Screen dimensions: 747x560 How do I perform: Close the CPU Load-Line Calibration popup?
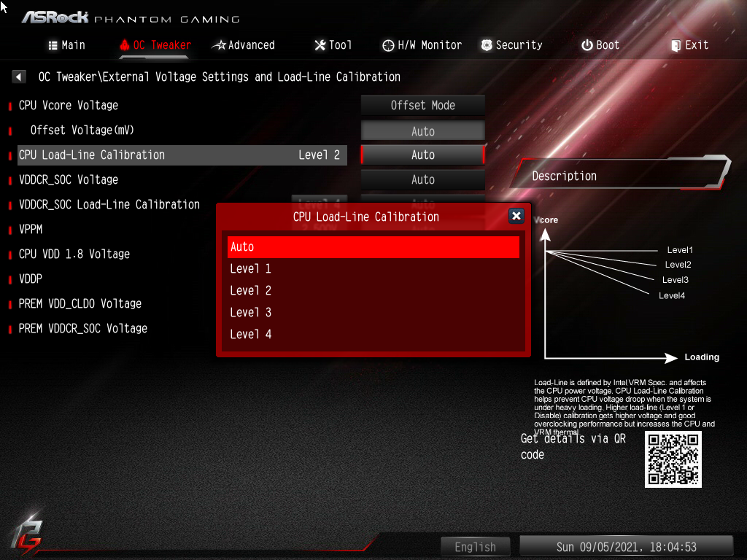coord(516,216)
